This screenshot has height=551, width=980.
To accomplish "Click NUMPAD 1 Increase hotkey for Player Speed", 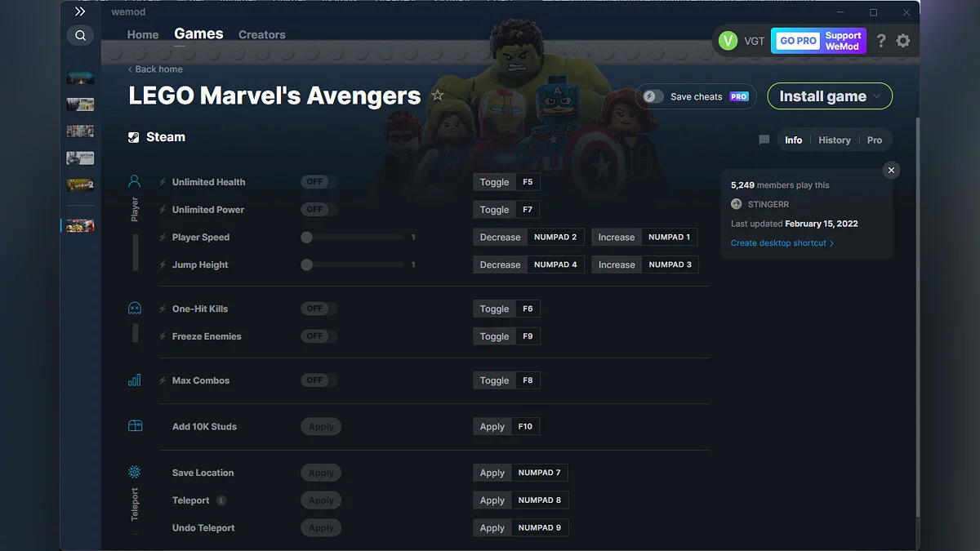I will 669,238.
